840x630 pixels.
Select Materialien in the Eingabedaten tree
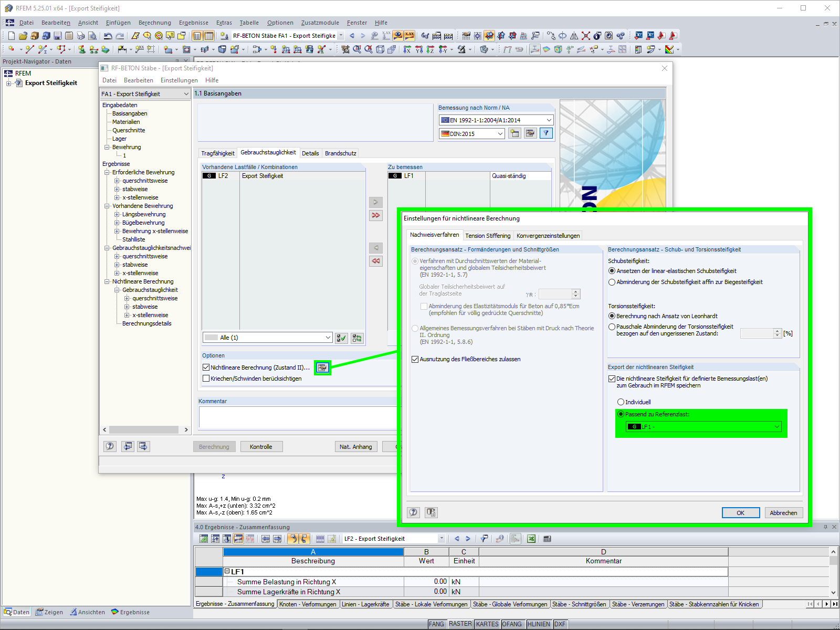[x=126, y=122]
